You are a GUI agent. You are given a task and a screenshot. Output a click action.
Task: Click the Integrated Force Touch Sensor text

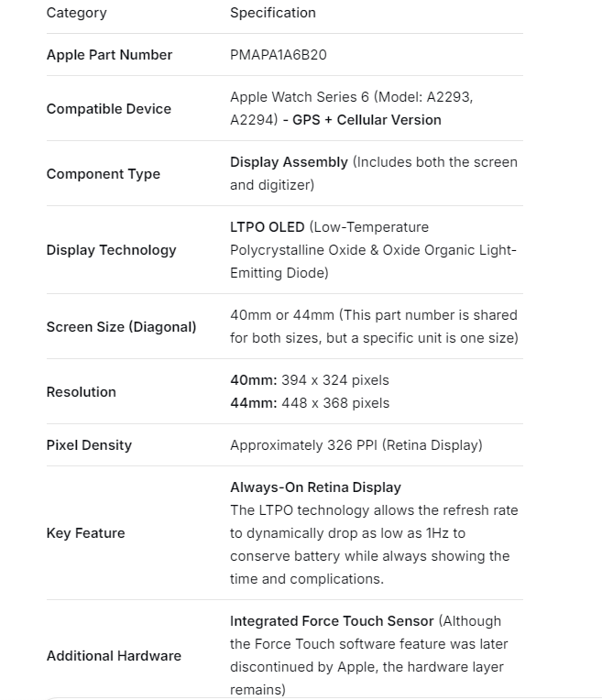[332, 621]
